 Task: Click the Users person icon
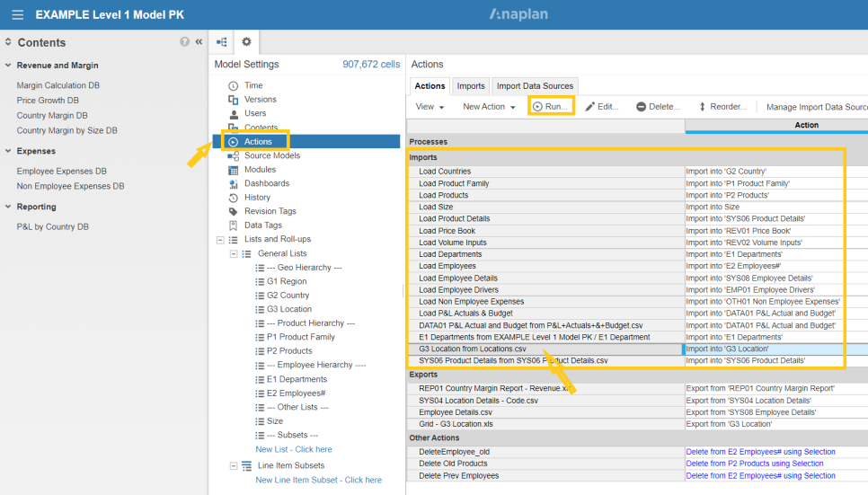point(234,113)
